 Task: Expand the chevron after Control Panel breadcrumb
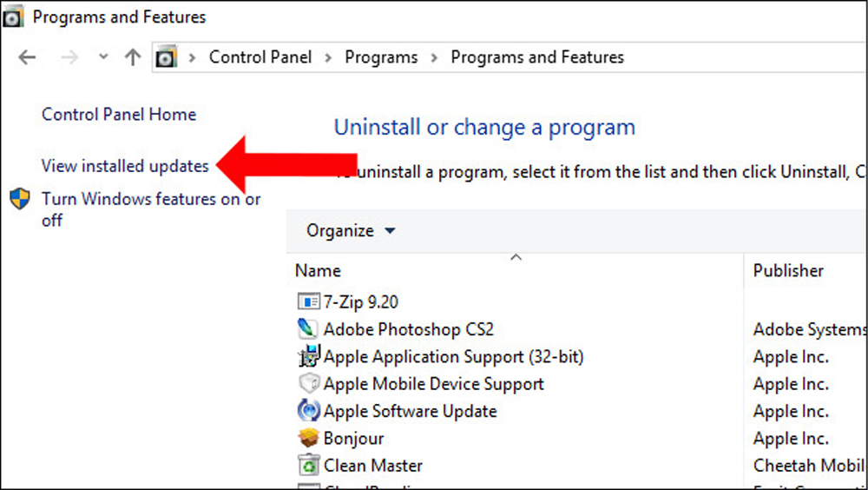[x=328, y=57]
